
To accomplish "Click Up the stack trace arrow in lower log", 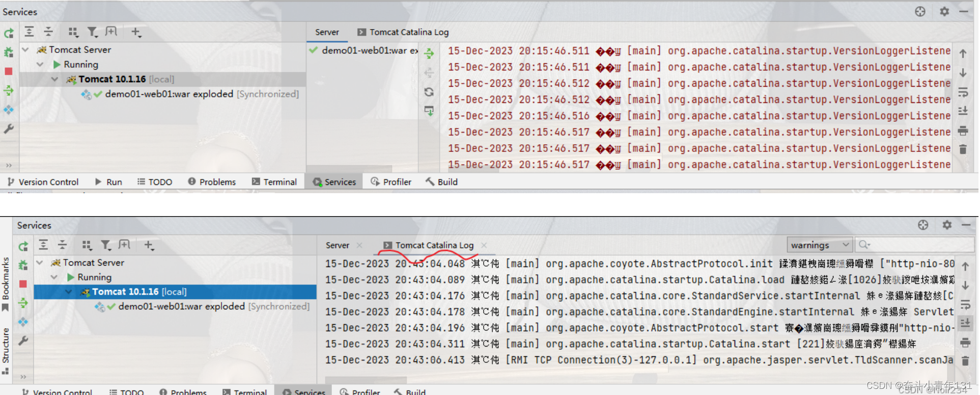I will (x=965, y=266).
